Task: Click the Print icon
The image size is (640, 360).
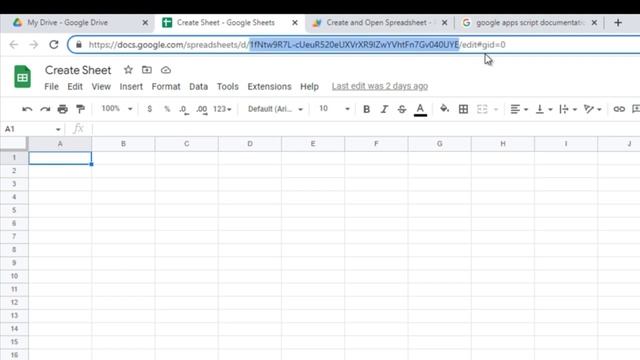Action: pos(62,109)
